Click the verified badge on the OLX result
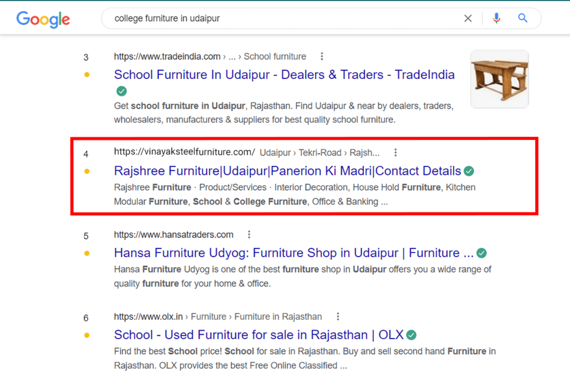The height and width of the screenshot is (392, 570). coord(412,335)
